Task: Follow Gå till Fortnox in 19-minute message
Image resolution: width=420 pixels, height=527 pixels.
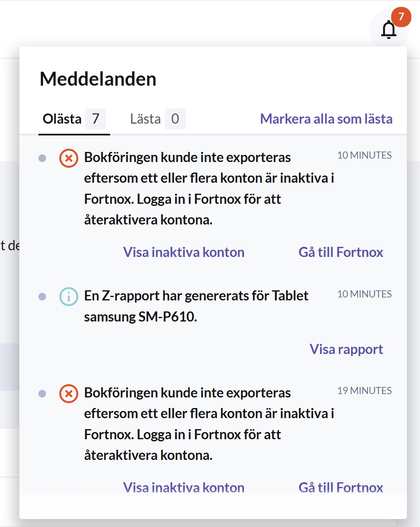Action: click(x=341, y=488)
